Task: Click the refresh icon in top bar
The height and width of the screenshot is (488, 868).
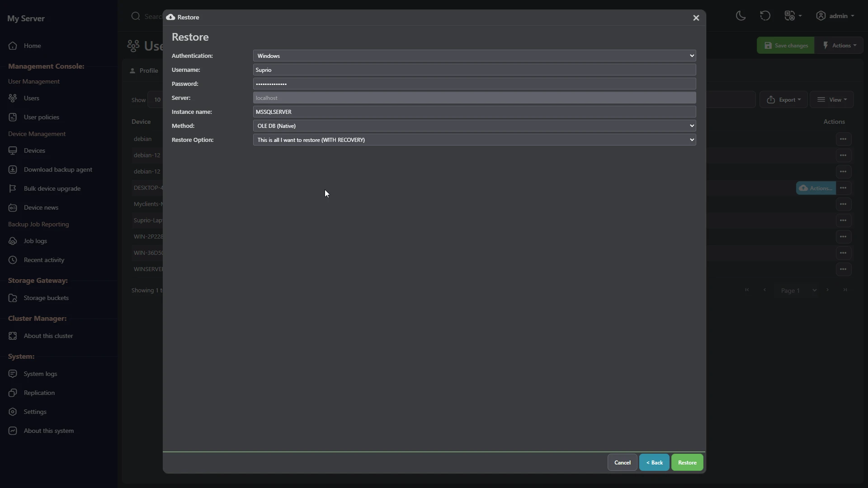Action: point(765,16)
